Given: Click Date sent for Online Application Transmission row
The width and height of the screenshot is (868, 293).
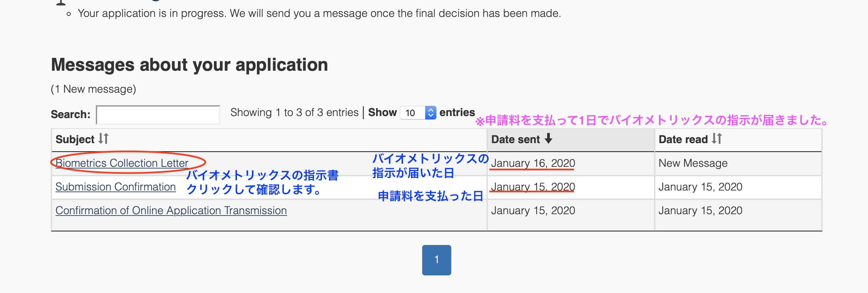Looking at the screenshot, I should (x=533, y=210).
